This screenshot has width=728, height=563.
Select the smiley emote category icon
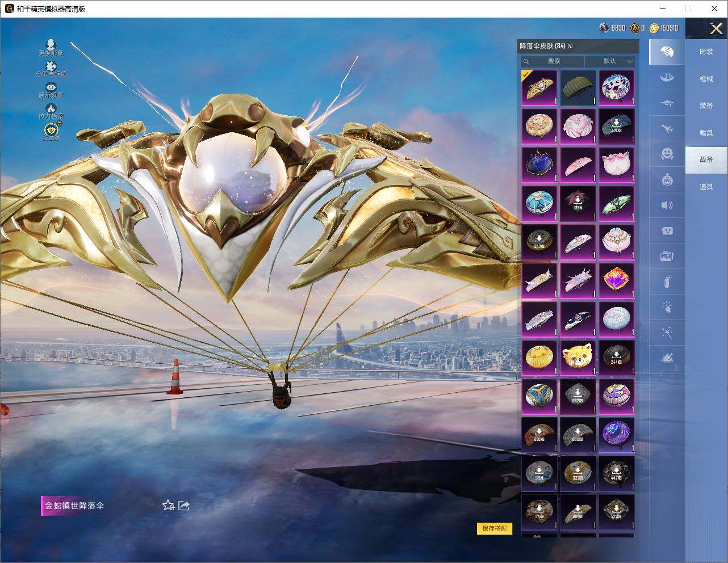[667, 153]
